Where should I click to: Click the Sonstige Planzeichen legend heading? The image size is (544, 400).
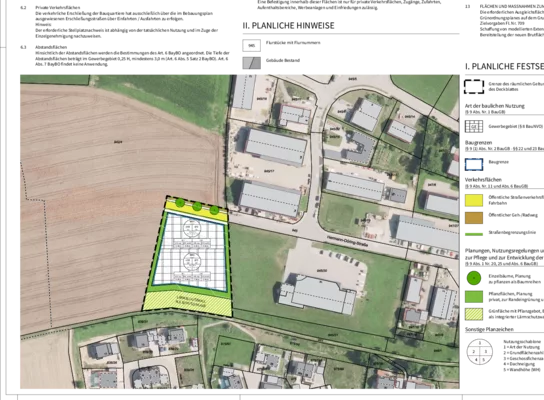[489, 329]
